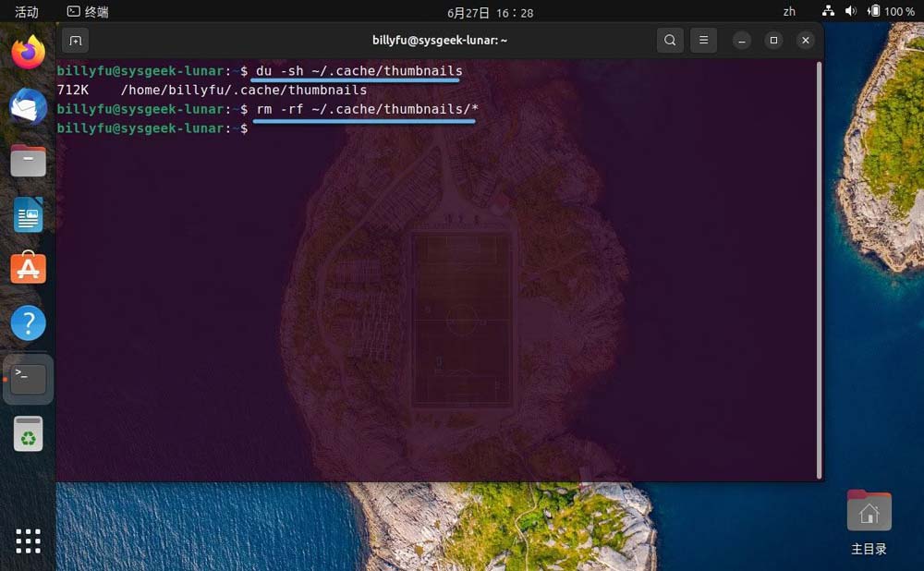Click the 'rm -rf ~/.cache/thumbnails/*' command text
Image resolution: width=924 pixels, height=571 pixels.
click(367, 109)
